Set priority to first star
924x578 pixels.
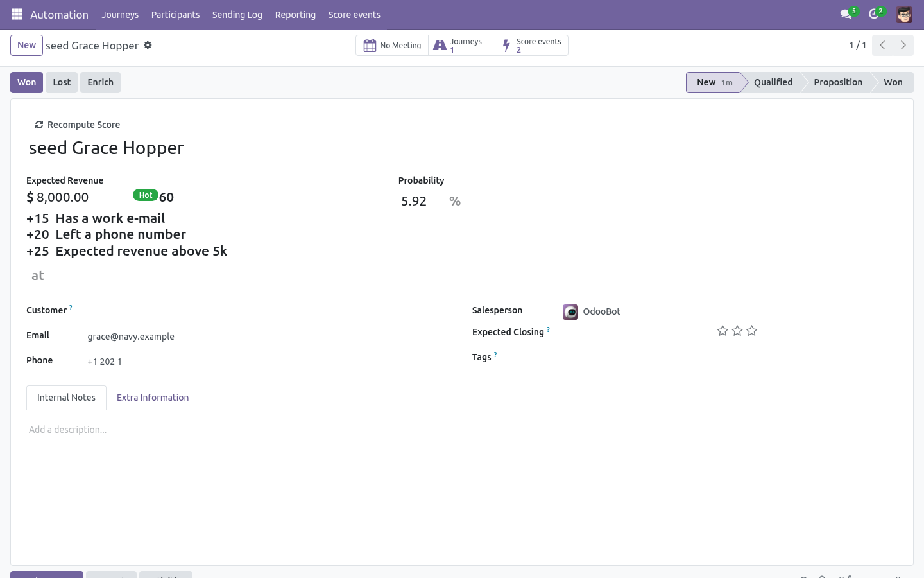pos(723,331)
